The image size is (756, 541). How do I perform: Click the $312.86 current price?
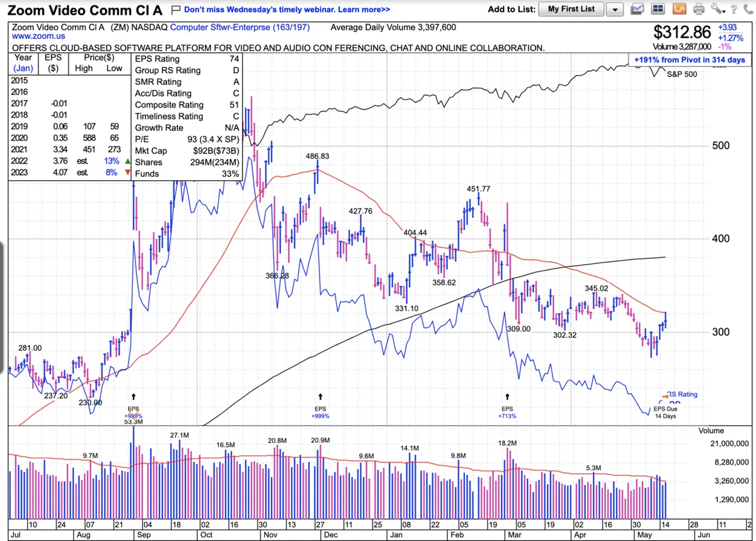pyautogui.click(x=682, y=31)
